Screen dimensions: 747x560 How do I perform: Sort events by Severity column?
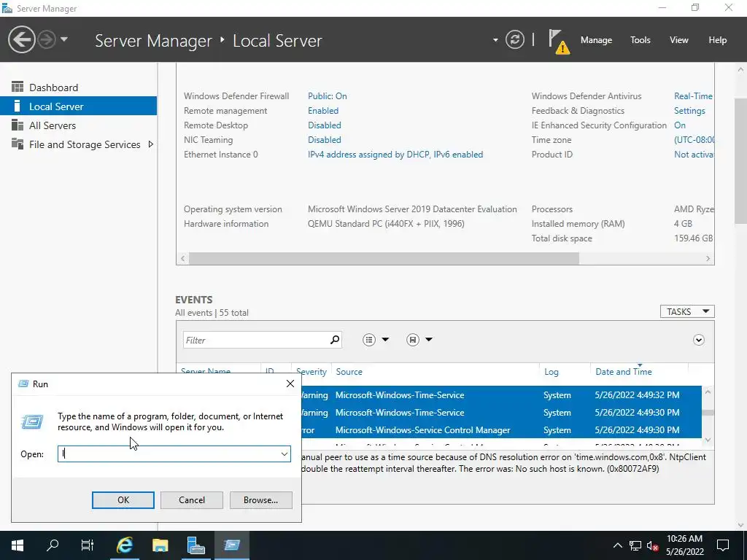click(x=311, y=371)
